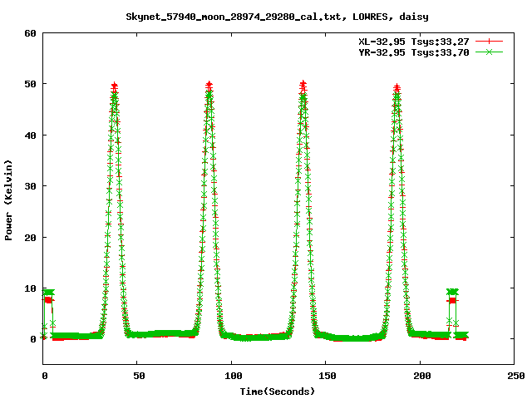Click the green YR legend line sample
Screen dimensions: 532x399
[x=489, y=52]
